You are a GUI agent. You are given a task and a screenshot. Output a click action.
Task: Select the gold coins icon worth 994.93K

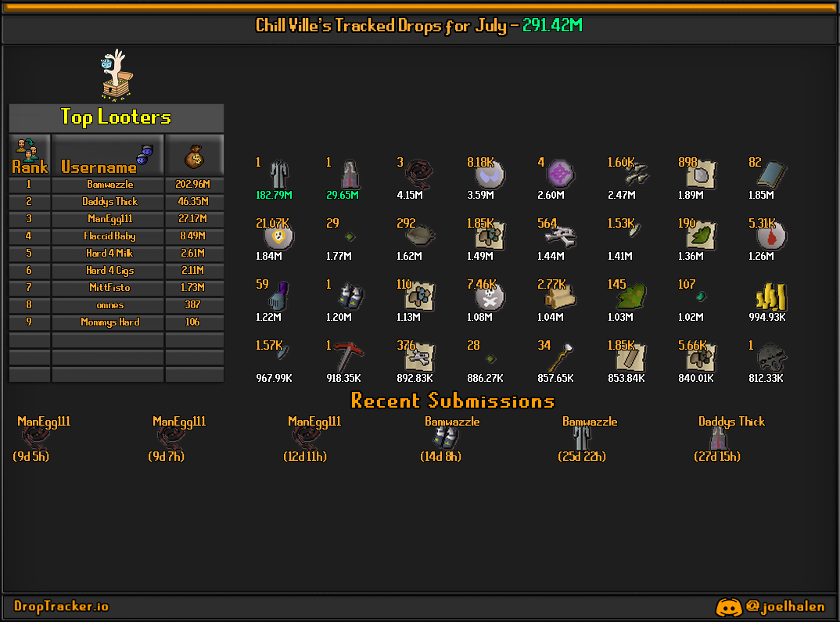(771, 297)
